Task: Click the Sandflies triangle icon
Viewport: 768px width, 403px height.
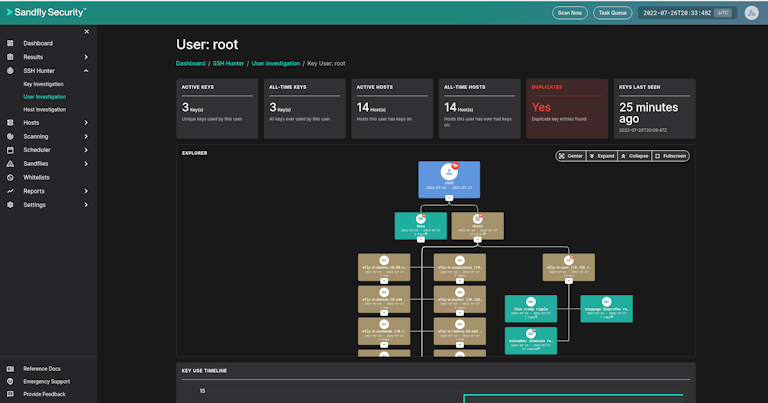Action: coord(10,164)
